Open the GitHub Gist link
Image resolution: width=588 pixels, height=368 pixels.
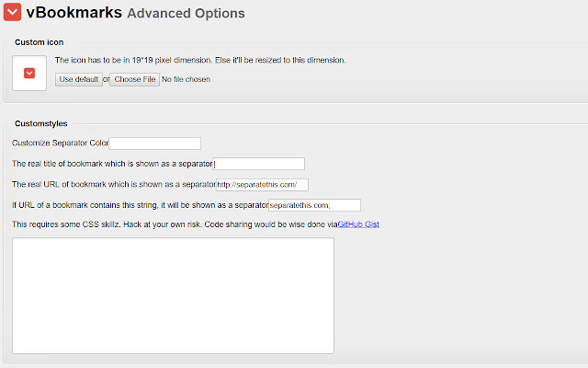click(358, 224)
